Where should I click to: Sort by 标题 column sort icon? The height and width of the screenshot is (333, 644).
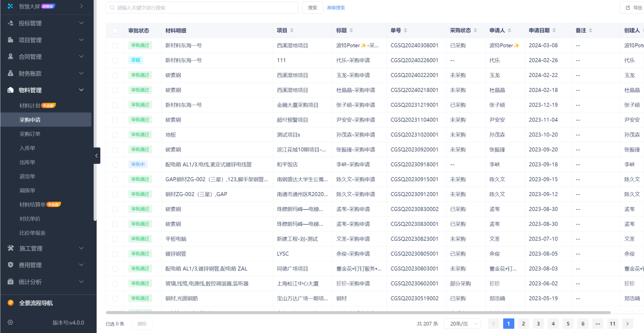351,31
